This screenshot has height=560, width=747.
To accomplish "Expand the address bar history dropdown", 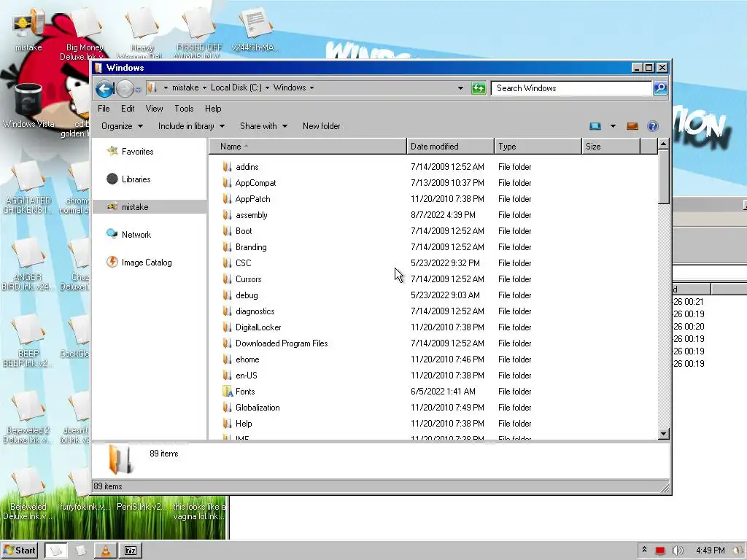I will pos(460,88).
